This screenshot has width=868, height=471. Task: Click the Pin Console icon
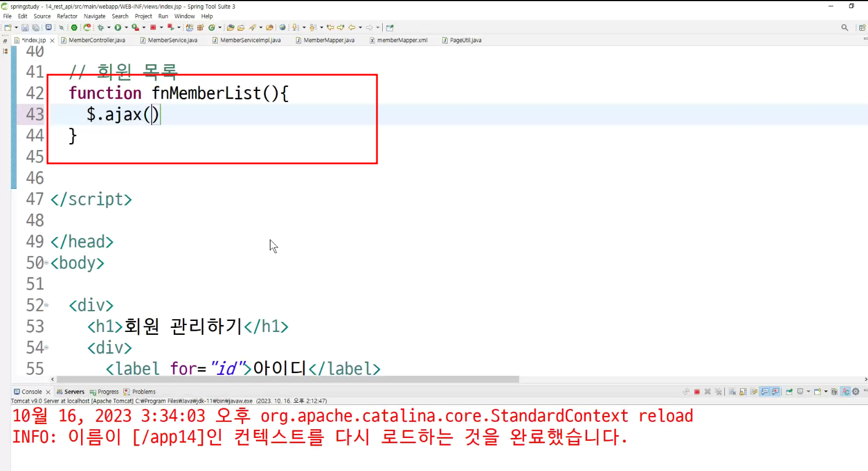(789, 392)
